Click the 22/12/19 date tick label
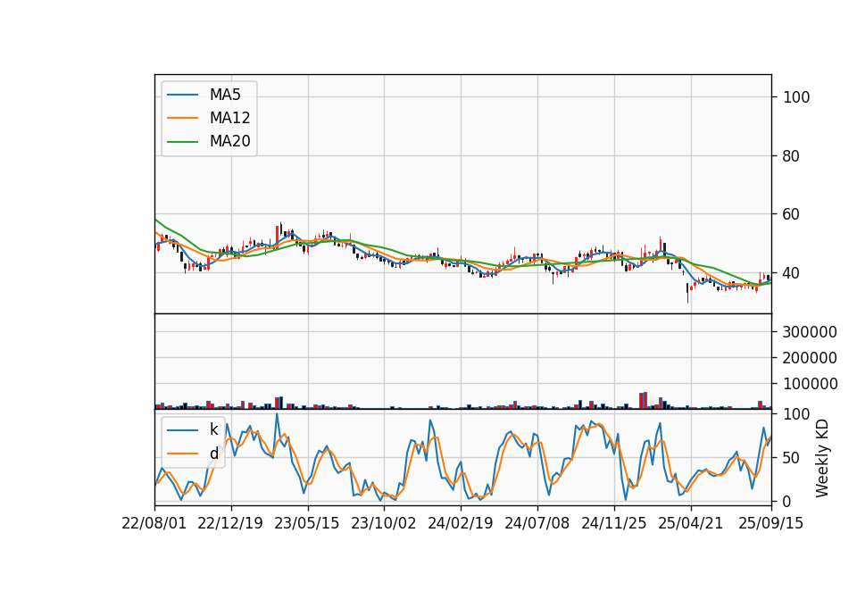Screen dimensions: 857x616 point(230,523)
